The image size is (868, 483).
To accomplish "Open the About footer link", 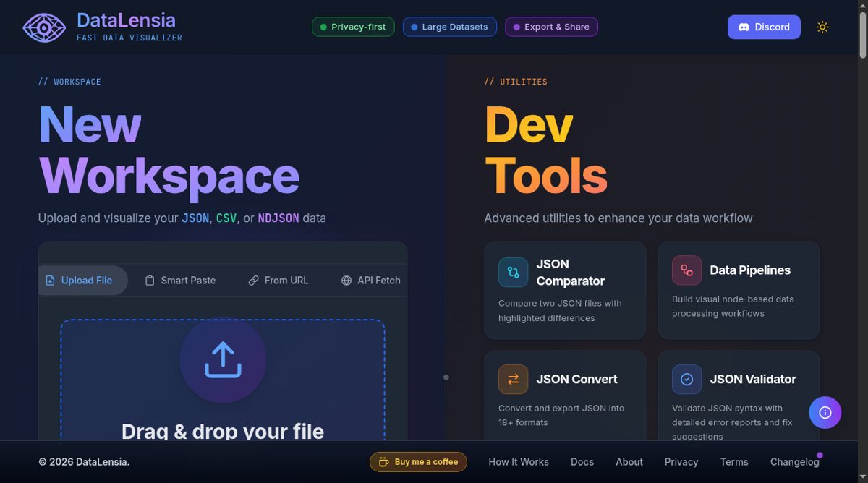I will point(629,462).
